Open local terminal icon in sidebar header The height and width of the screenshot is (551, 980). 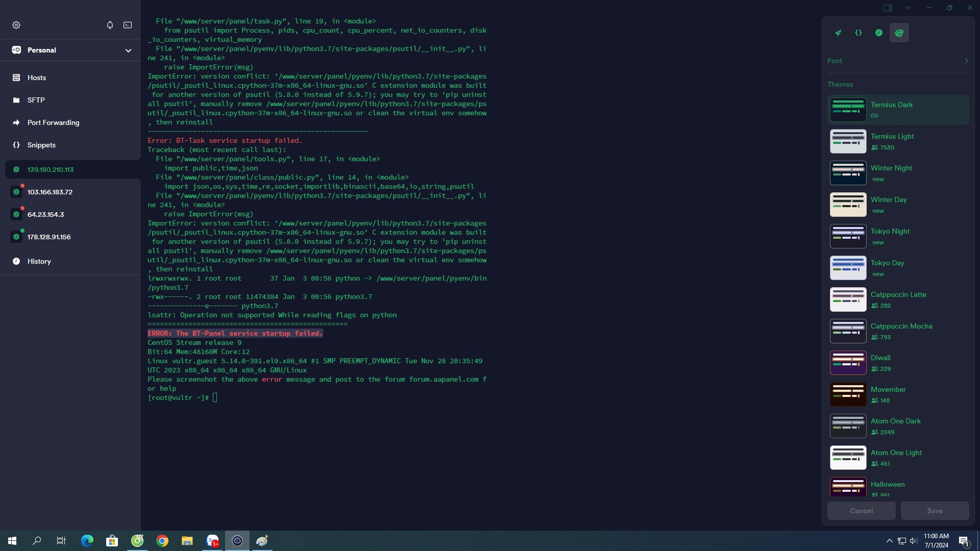pos(128,25)
